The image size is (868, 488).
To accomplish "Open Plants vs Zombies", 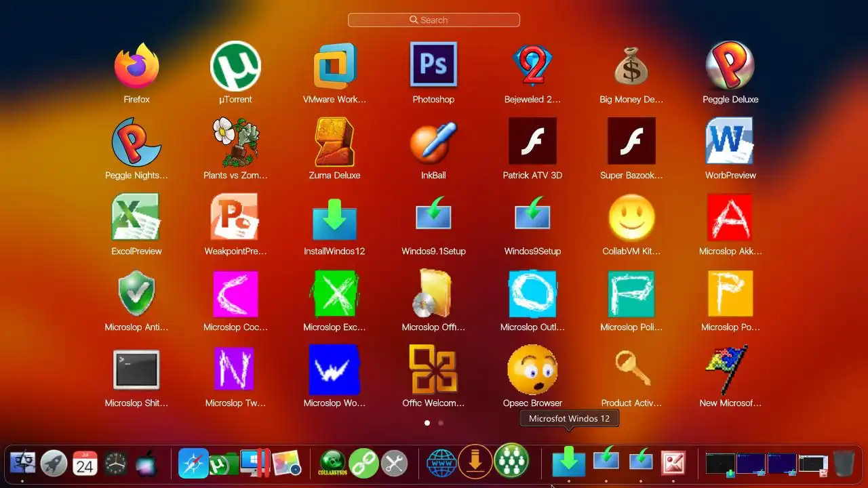I will point(235,142).
